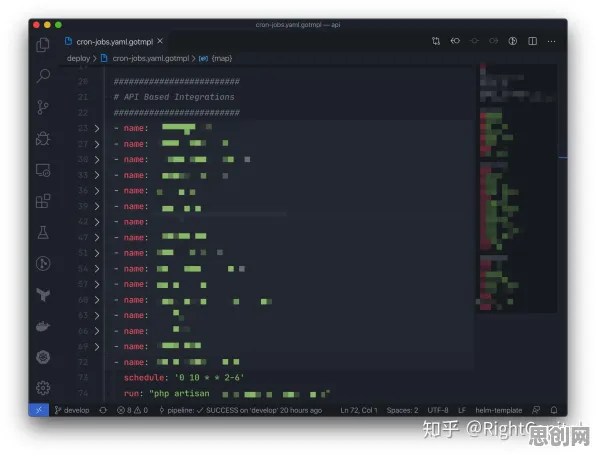Switch branch via develop in status bar
This screenshot has width=596, height=455.
click(x=72, y=411)
